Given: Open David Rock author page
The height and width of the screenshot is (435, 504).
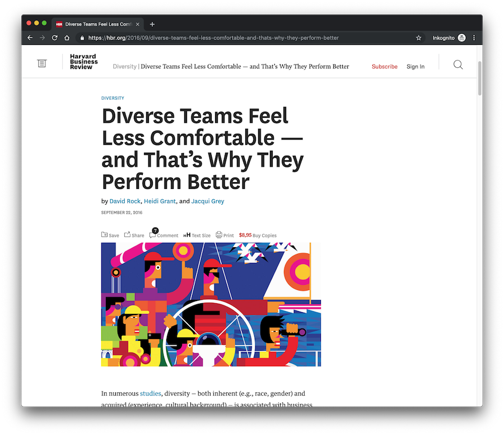Looking at the screenshot, I should [x=125, y=201].
